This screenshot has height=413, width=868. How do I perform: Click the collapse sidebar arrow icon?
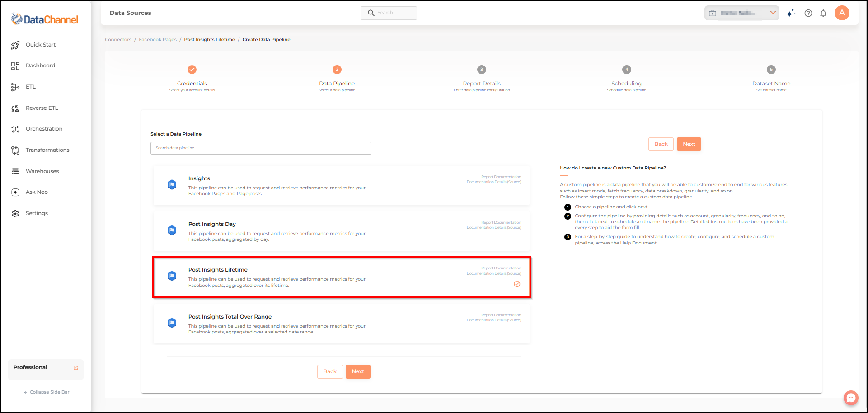click(x=25, y=392)
